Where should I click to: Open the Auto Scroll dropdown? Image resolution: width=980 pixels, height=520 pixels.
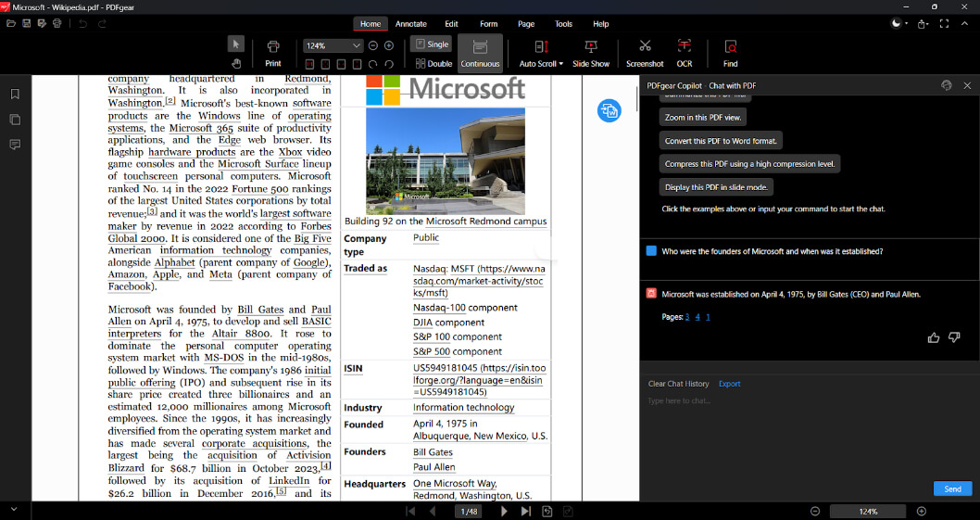(x=541, y=54)
